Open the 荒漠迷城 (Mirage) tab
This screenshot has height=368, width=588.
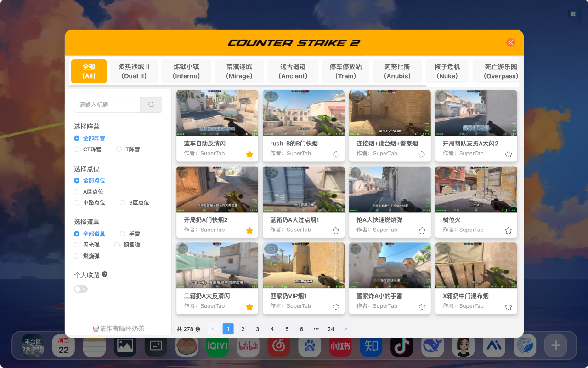pyautogui.click(x=239, y=71)
